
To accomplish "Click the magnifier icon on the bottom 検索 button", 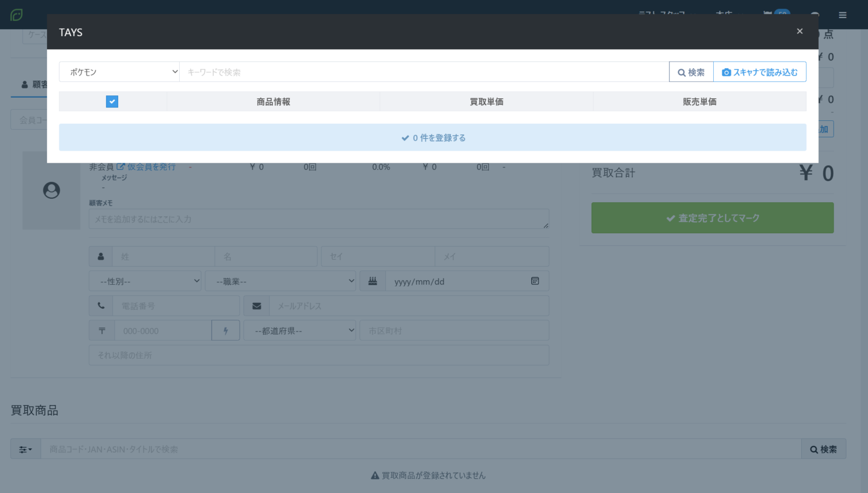I will tap(814, 449).
